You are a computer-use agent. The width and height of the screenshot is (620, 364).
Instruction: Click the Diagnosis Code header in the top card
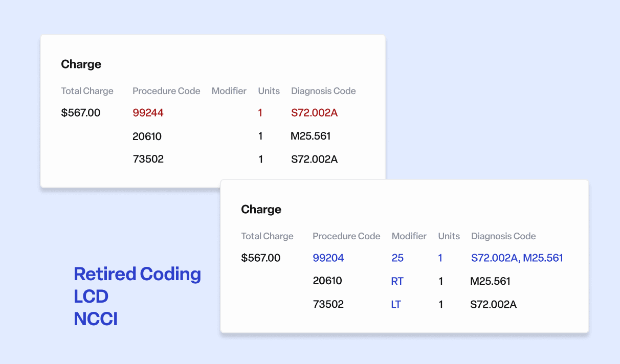point(323,91)
